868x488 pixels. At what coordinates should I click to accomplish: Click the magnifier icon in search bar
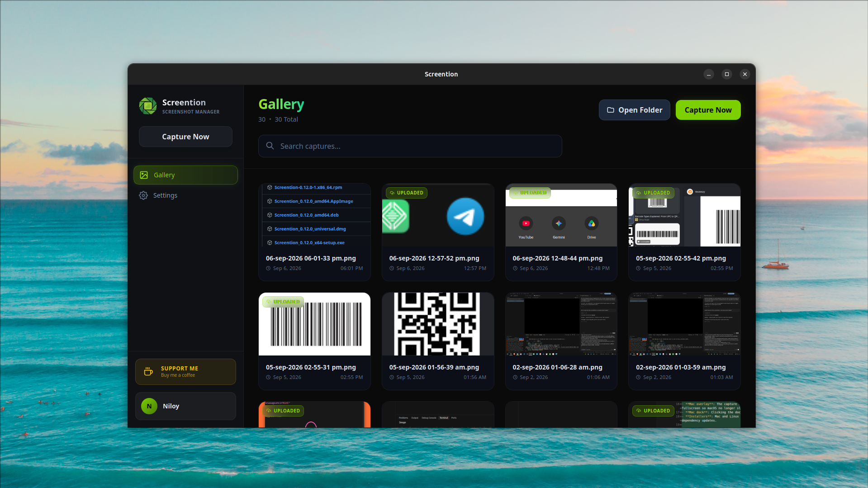tap(270, 146)
